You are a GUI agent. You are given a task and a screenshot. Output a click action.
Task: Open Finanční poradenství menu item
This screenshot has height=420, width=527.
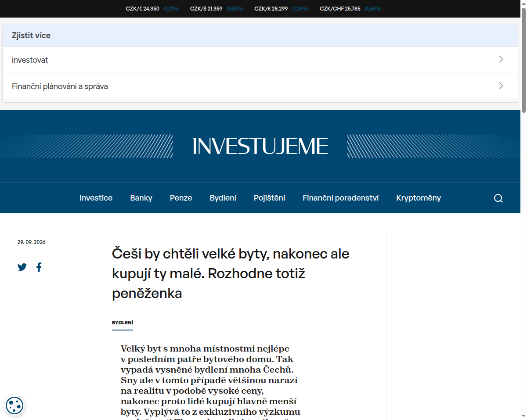[341, 198]
